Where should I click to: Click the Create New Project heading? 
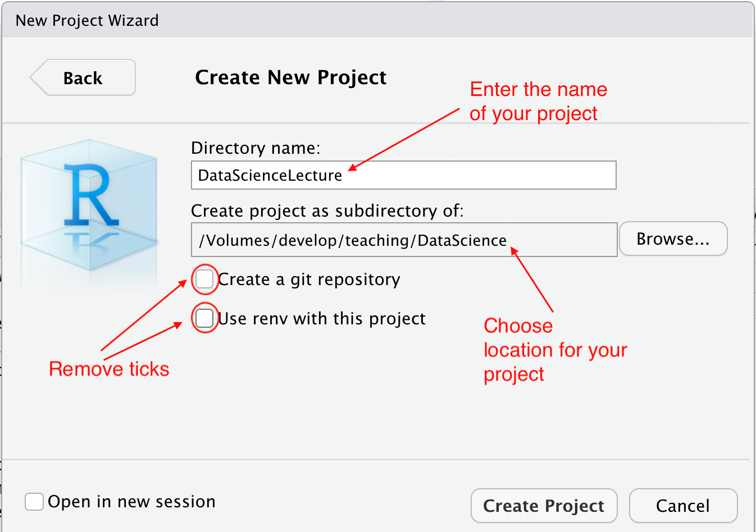290,77
